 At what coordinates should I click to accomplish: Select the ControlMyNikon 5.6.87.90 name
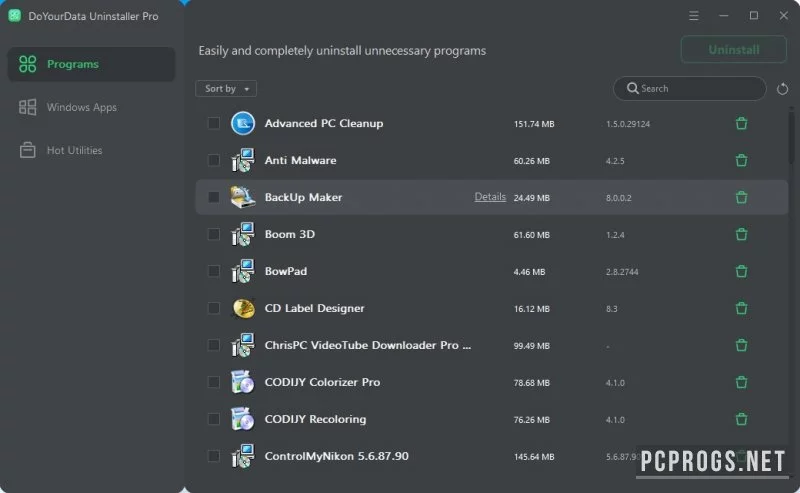point(337,456)
